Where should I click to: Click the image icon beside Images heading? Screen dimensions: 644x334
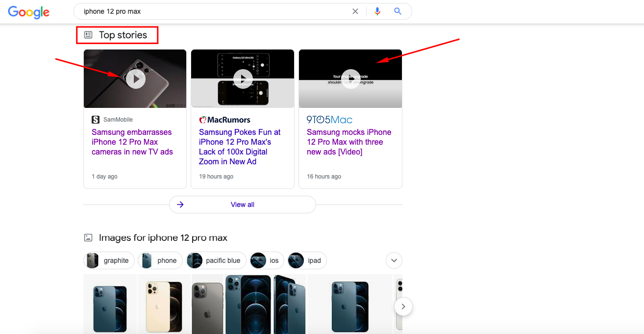tap(88, 238)
